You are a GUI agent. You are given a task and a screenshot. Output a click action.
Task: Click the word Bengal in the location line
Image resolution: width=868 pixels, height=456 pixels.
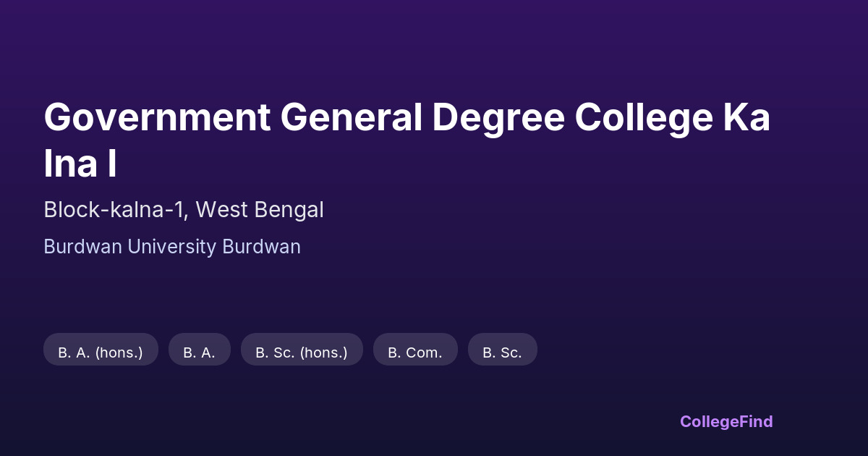click(x=288, y=210)
